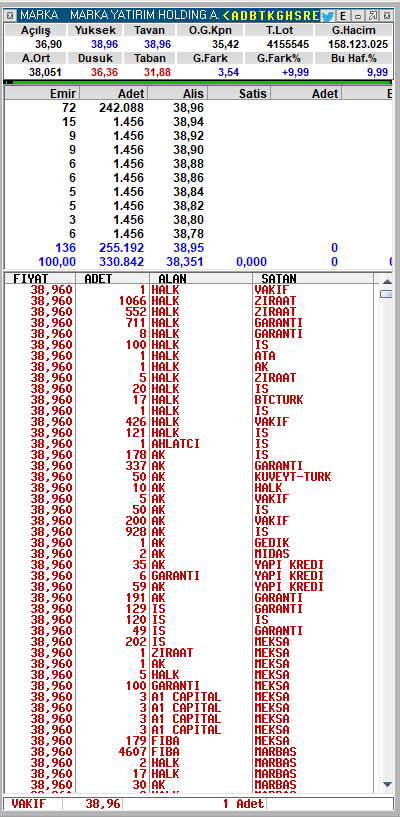
Task: Click the ALAN column header in trades list
Action: click(x=201, y=278)
